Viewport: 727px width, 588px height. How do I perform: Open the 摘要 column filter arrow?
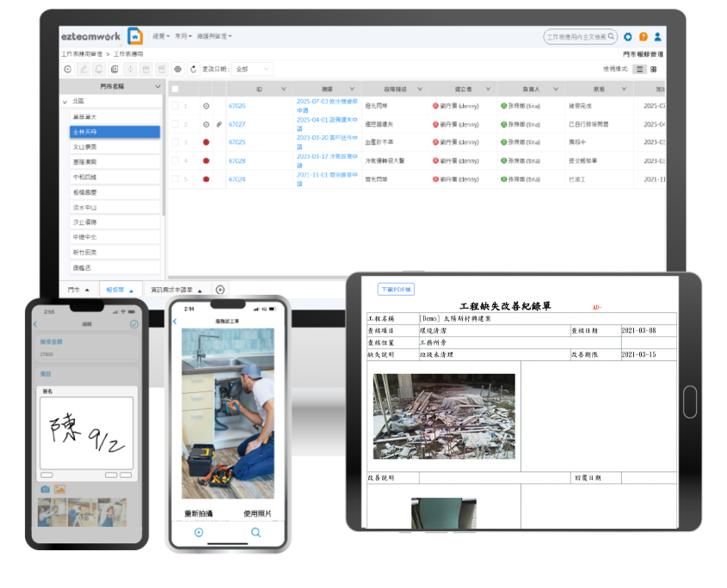(352, 89)
